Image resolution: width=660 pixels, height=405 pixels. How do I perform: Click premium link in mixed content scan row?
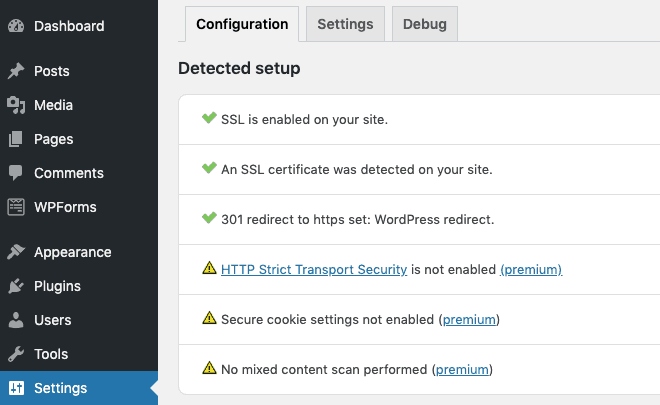click(462, 370)
